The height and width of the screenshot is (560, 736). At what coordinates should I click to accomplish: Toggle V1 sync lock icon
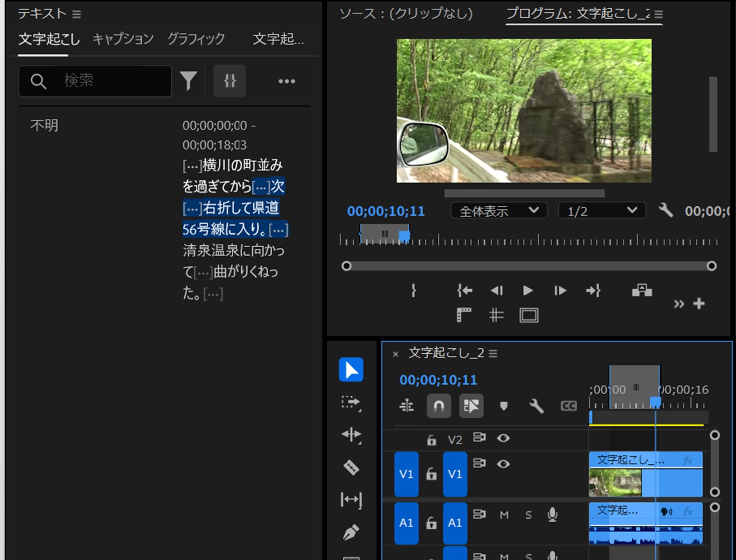[x=479, y=462]
